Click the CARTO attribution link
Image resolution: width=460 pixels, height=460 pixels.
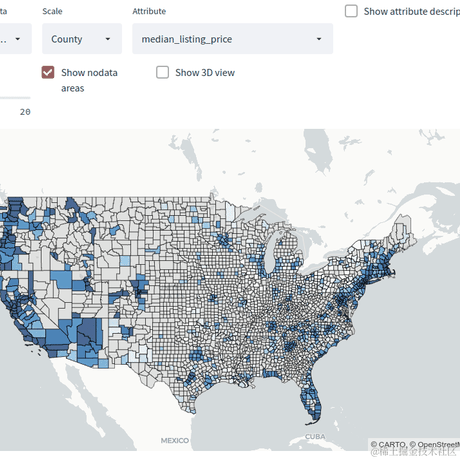click(392, 444)
